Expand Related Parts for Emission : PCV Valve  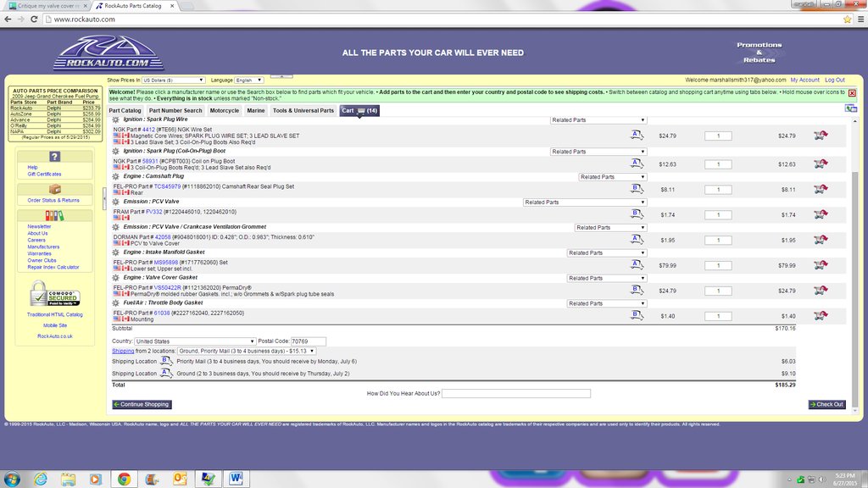585,202
